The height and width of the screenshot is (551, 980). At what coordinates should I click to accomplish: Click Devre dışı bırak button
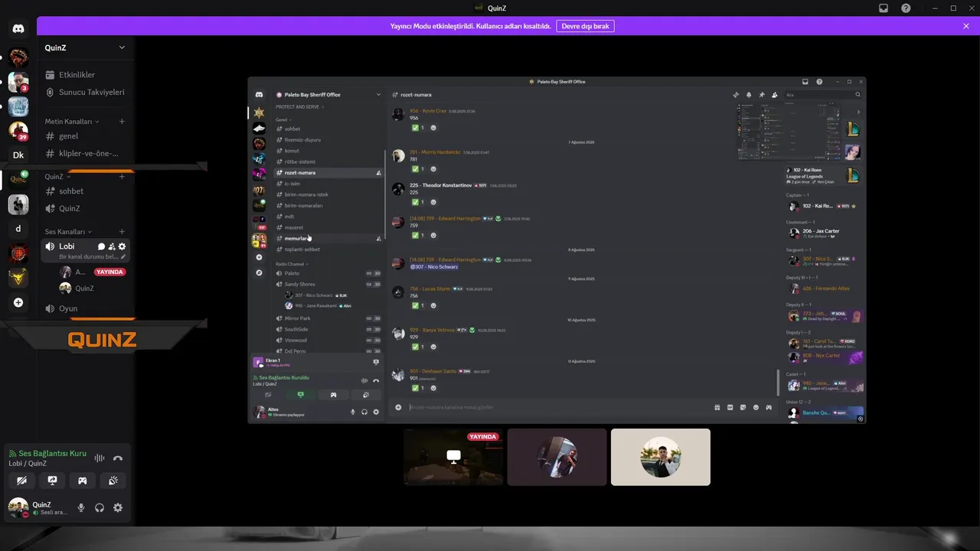(x=585, y=26)
